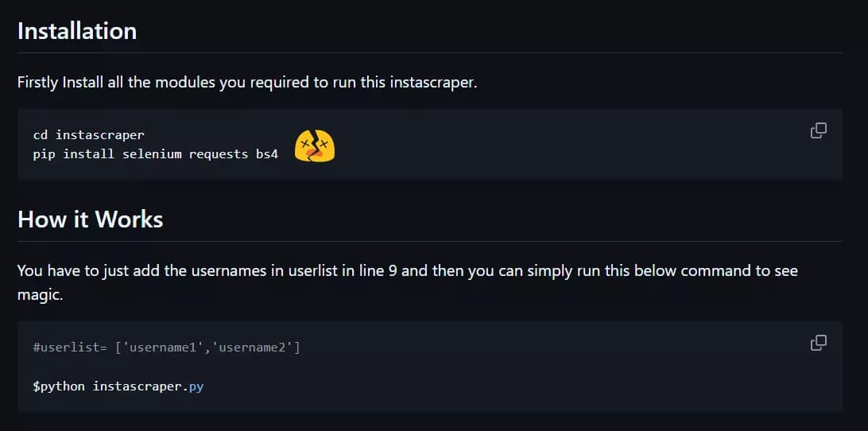Copy the userlist code block
The width and height of the screenshot is (868, 431).
(x=818, y=343)
